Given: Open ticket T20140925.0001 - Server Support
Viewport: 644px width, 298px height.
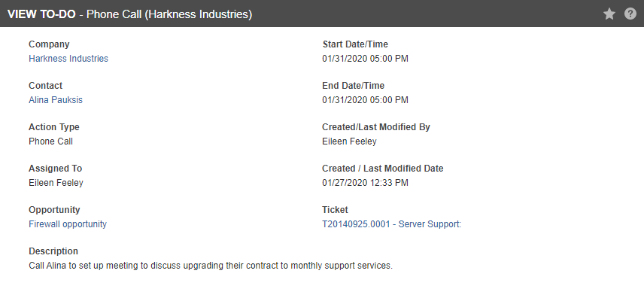Looking at the screenshot, I should 392,224.
